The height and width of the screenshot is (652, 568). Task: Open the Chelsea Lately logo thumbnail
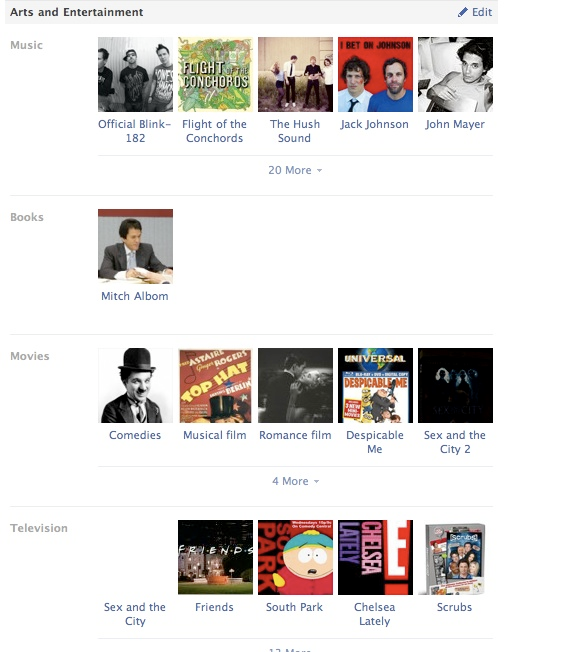(375, 557)
